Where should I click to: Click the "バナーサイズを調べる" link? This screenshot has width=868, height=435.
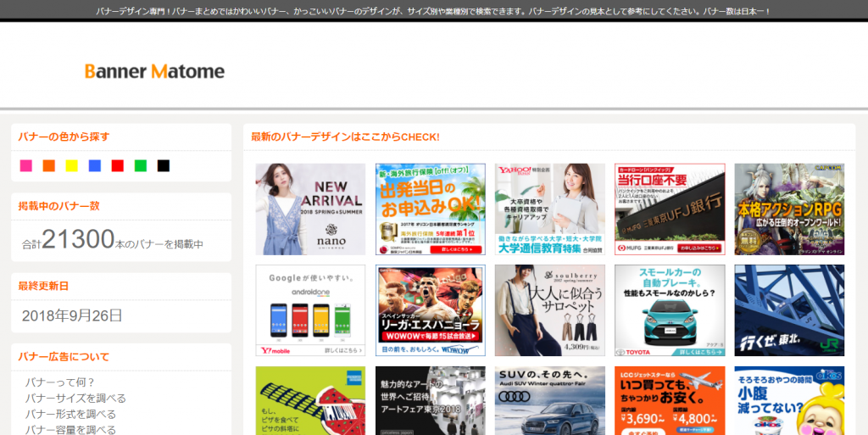click(x=75, y=399)
